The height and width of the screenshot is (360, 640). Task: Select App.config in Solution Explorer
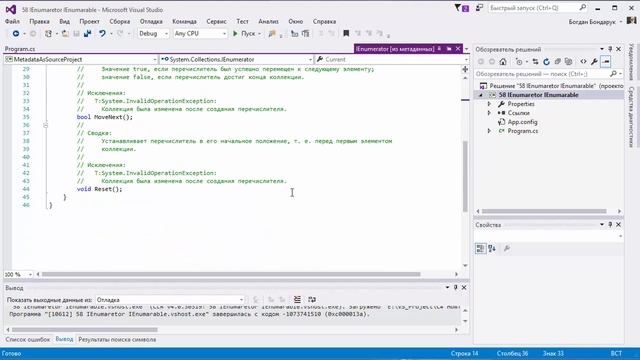[522, 122]
